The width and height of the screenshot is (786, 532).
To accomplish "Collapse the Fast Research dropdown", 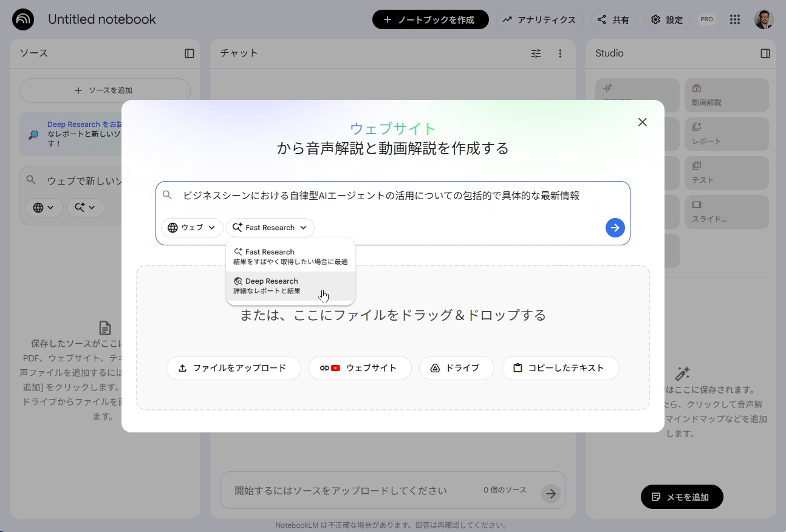I will (270, 228).
